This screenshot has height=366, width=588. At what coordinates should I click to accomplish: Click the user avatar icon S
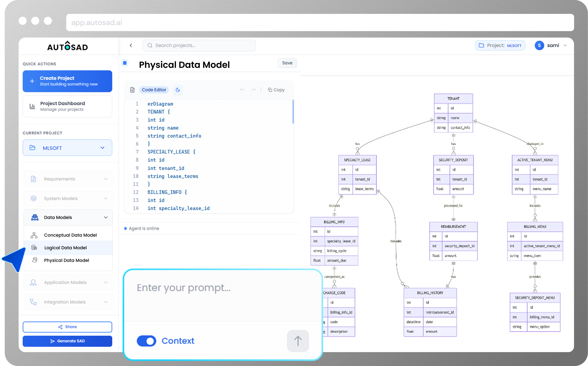click(x=539, y=45)
